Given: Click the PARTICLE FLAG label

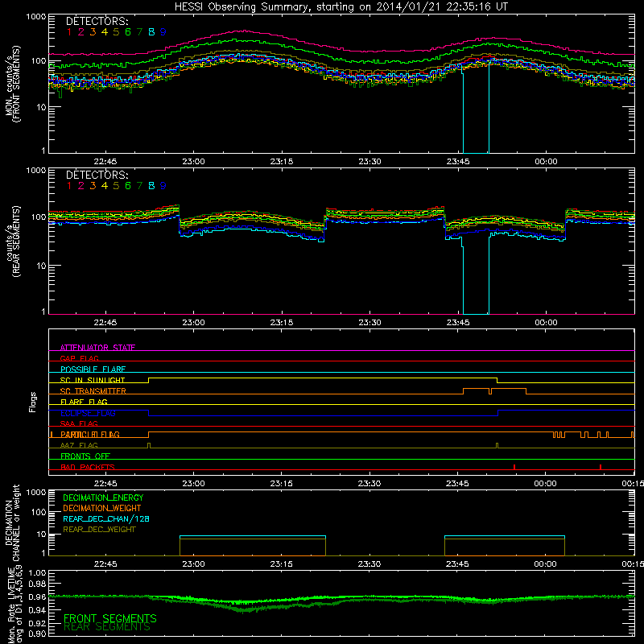Looking at the screenshot, I should (90, 435).
